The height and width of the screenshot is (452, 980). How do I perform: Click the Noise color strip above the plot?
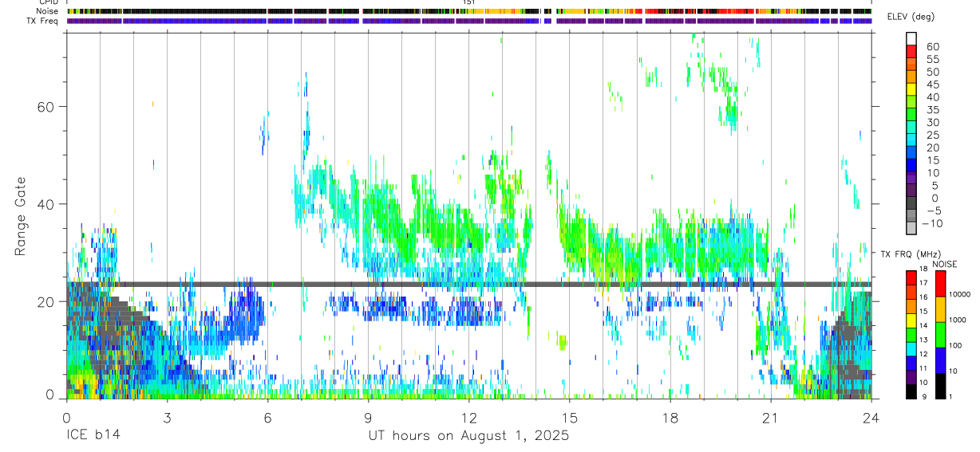click(468, 11)
